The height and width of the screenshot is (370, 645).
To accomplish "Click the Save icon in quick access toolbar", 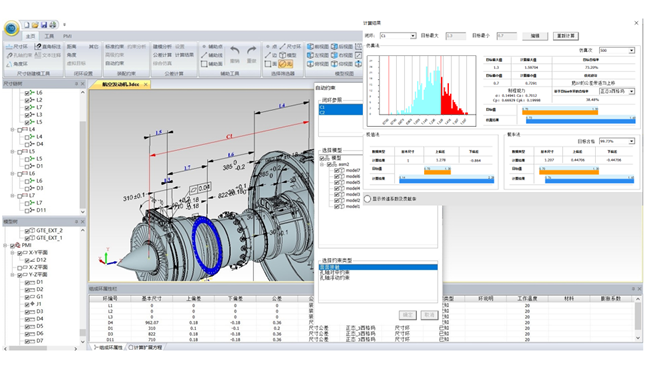I will [x=44, y=25].
